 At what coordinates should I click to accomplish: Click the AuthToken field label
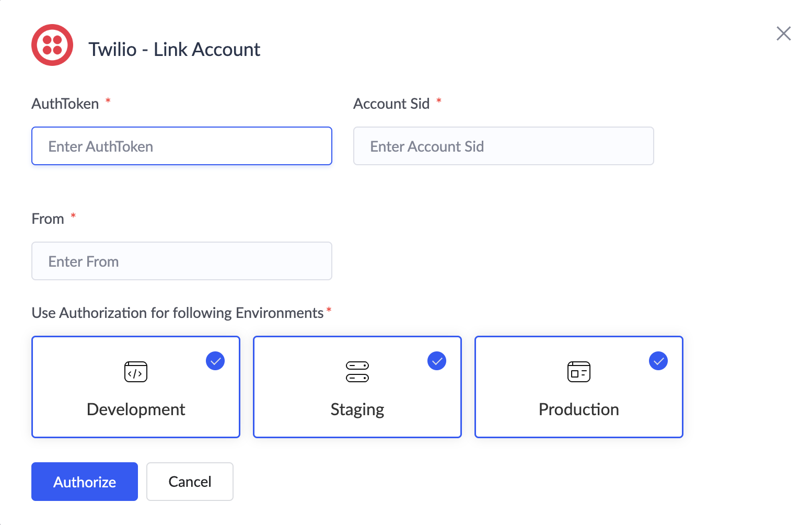pos(65,104)
